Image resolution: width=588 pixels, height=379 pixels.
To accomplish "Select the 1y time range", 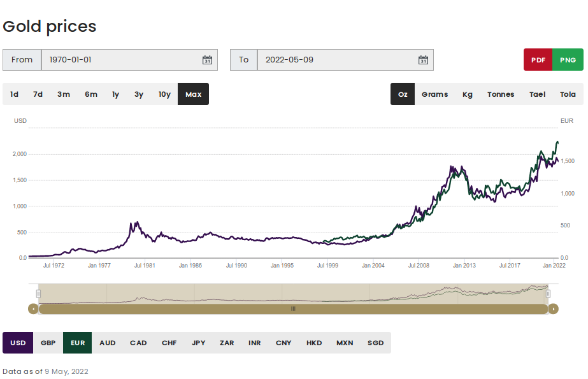I will point(115,94).
